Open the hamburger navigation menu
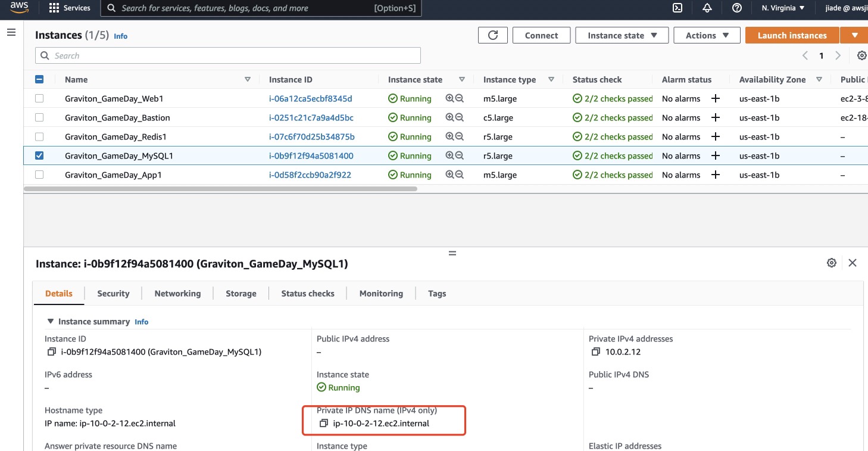Image resolution: width=868 pixels, height=451 pixels. point(11,32)
